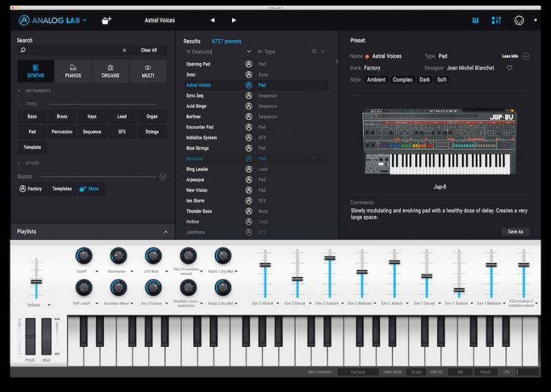
Task: Toggle the Keys type filter
Action: click(x=92, y=116)
